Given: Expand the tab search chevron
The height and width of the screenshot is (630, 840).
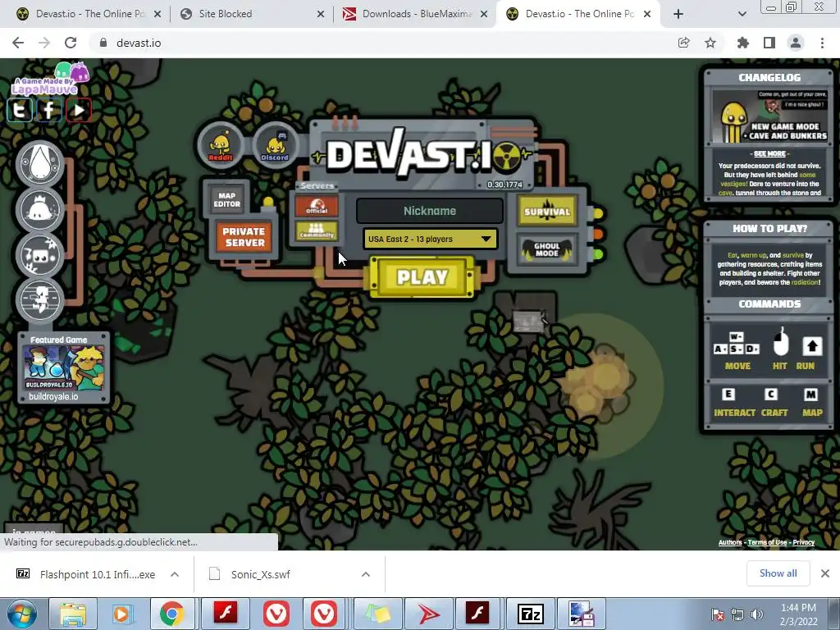Looking at the screenshot, I should [x=742, y=15].
